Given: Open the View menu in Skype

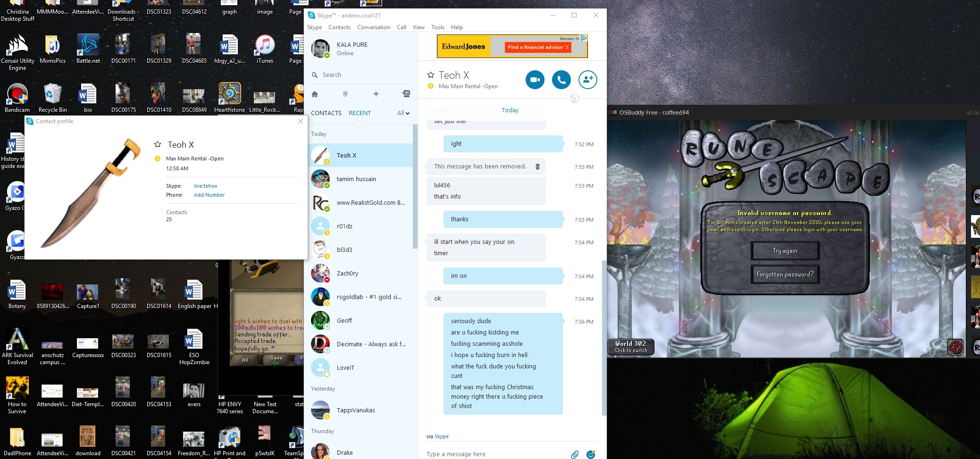Looking at the screenshot, I should point(419,27).
